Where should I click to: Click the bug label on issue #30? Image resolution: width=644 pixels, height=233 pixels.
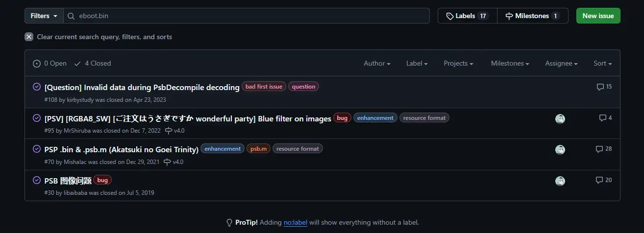click(x=102, y=180)
